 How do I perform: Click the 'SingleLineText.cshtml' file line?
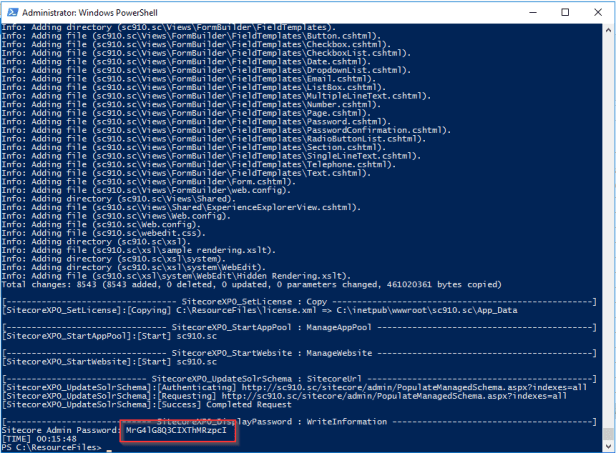(211, 156)
